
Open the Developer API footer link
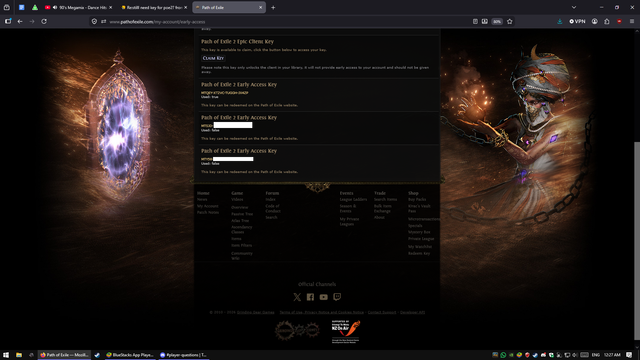[x=412, y=312]
